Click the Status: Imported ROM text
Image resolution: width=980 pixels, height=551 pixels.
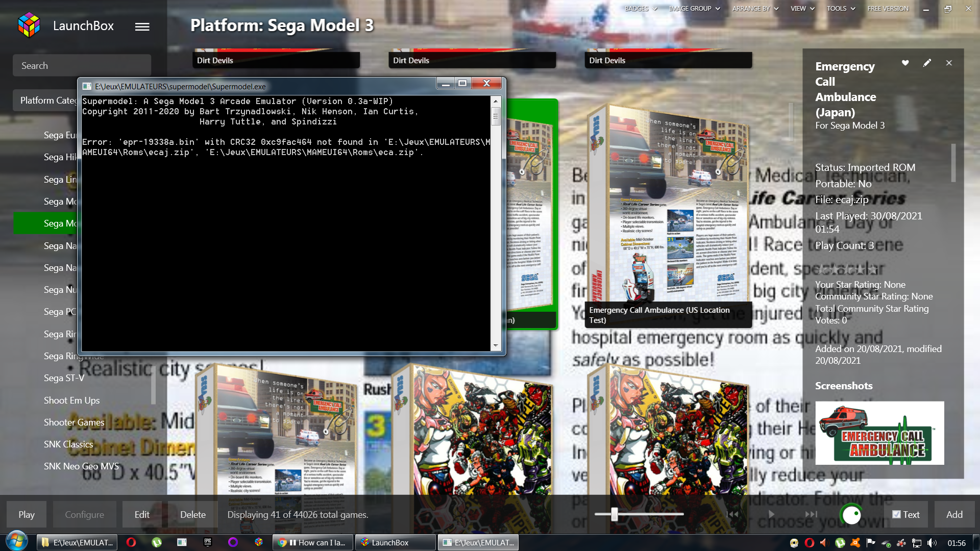click(865, 167)
